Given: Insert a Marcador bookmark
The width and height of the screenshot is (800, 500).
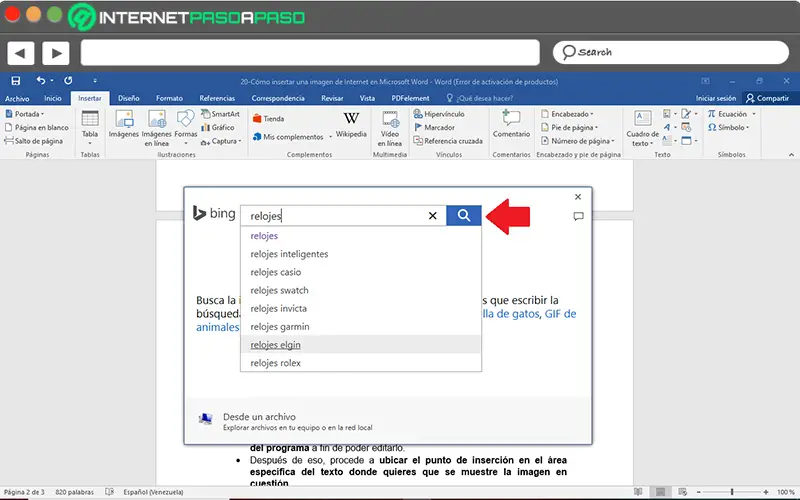Looking at the screenshot, I should point(434,128).
